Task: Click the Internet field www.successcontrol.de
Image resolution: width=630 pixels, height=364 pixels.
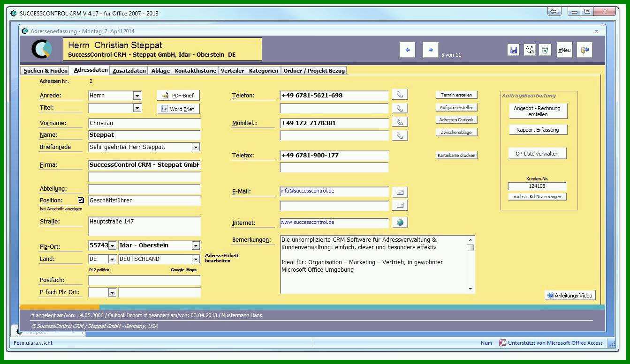Action: point(334,223)
